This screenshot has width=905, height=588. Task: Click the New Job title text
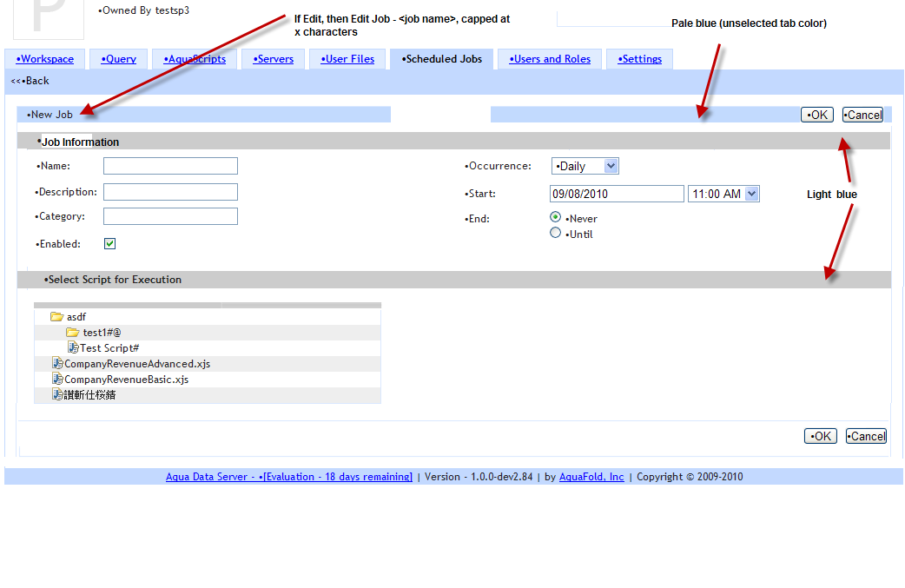point(50,115)
